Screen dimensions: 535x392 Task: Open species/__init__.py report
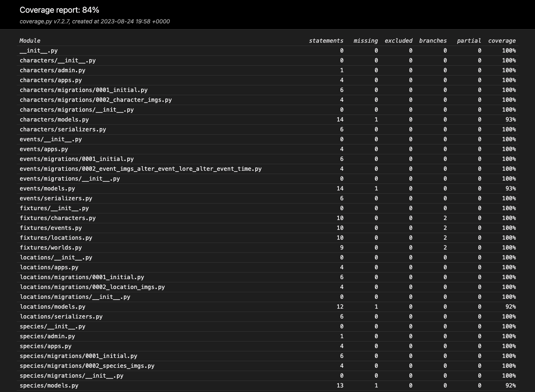pyautogui.click(x=53, y=326)
